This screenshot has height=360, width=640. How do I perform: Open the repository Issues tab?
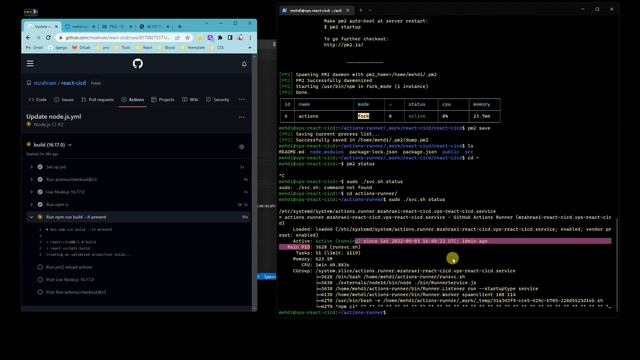pyautogui.click(x=64, y=100)
